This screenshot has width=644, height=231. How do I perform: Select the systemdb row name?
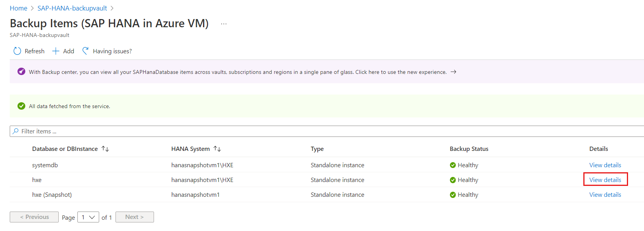[45, 165]
